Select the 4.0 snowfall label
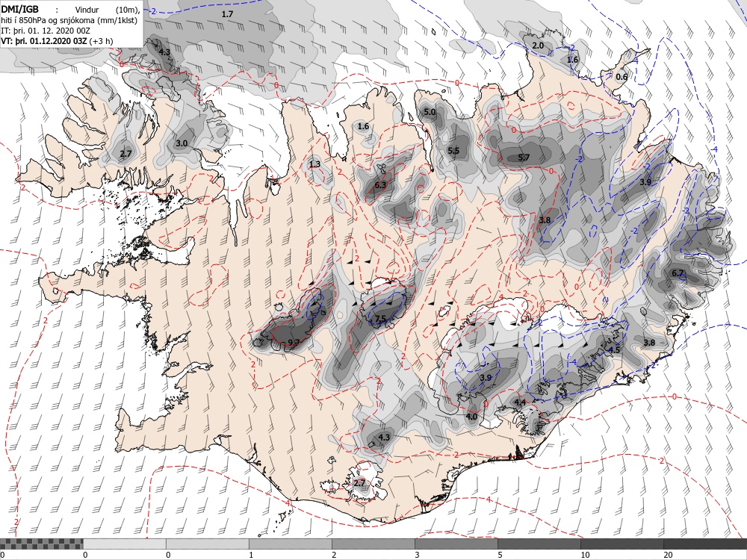This screenshot has width=747, height=560. click(x=471, y=417)
